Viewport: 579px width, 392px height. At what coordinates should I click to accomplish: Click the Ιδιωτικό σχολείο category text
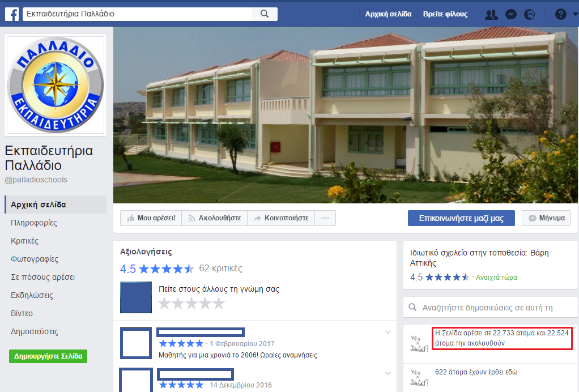pyautogui.click(x=479, y=258)
